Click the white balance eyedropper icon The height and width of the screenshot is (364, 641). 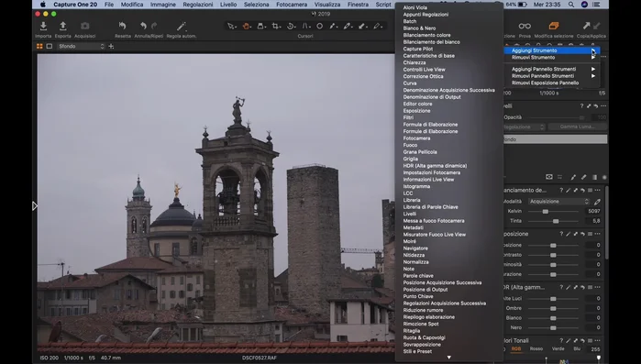click(x=597, y=202)
